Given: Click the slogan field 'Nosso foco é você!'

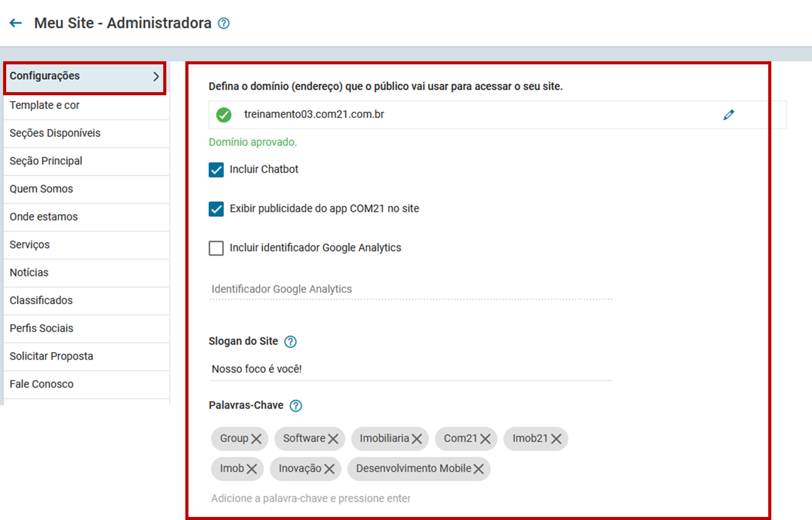Looking at the screenshot, I should (x=411, y=369).
